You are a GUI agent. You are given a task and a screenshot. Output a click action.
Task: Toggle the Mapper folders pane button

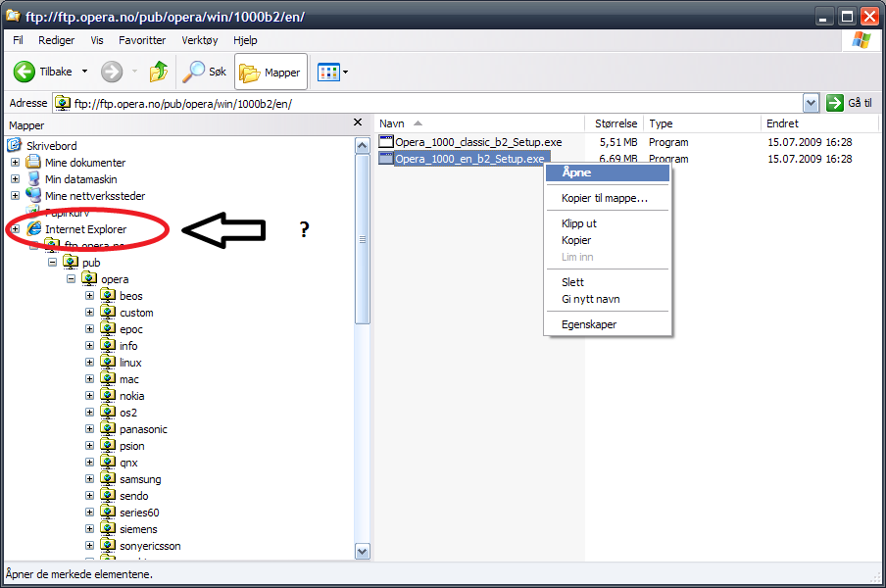271,72
